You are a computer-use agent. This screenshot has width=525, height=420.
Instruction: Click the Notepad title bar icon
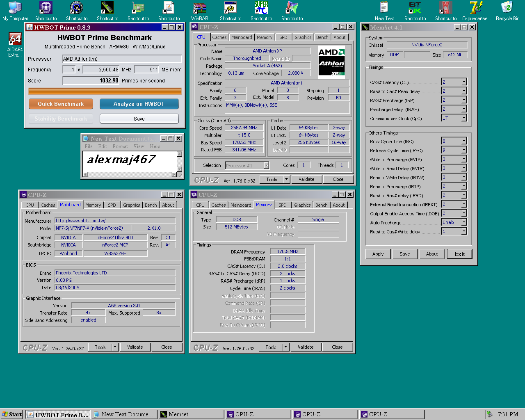pos(86,139)
